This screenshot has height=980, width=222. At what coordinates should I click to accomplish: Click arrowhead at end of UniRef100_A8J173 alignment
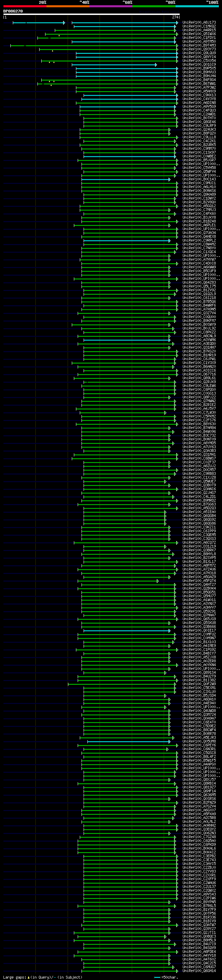(177, 23)
